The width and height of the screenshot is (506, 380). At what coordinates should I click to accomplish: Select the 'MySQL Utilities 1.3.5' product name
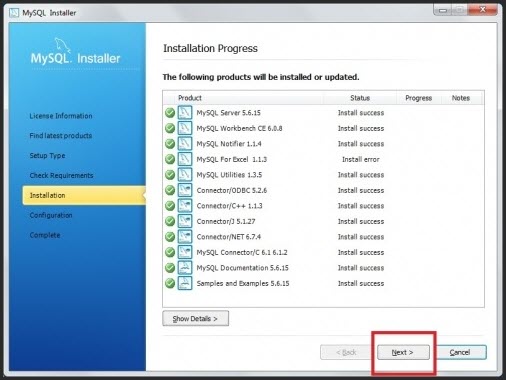coord(229,175)
